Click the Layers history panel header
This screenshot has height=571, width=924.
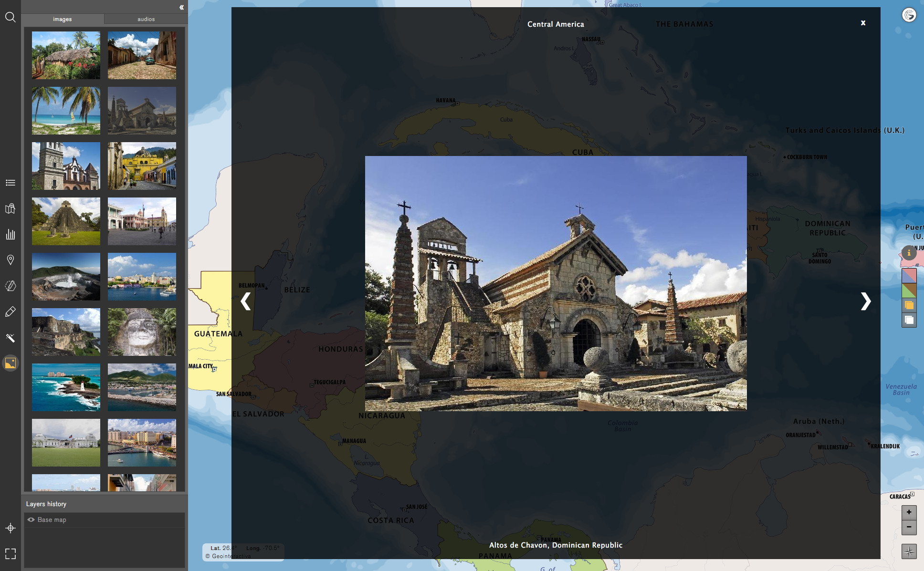[x=46, y=504]
